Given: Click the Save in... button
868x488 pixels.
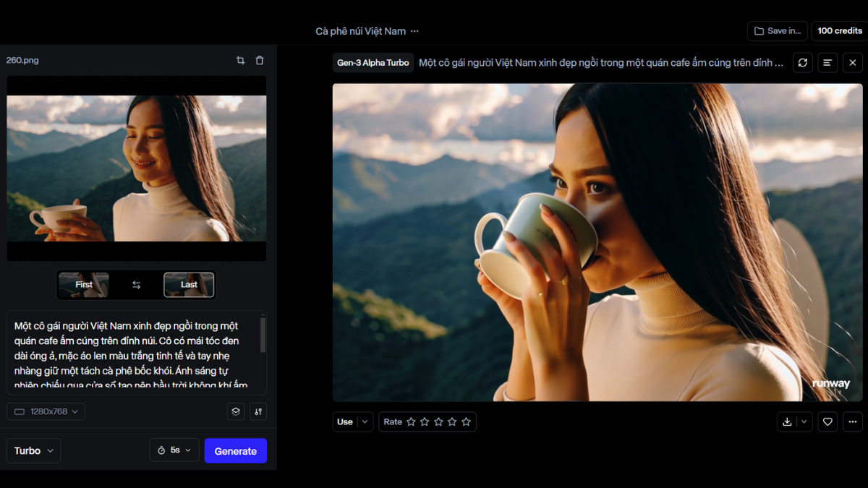Looking at the screenshot, I should (x=778, y=31).
